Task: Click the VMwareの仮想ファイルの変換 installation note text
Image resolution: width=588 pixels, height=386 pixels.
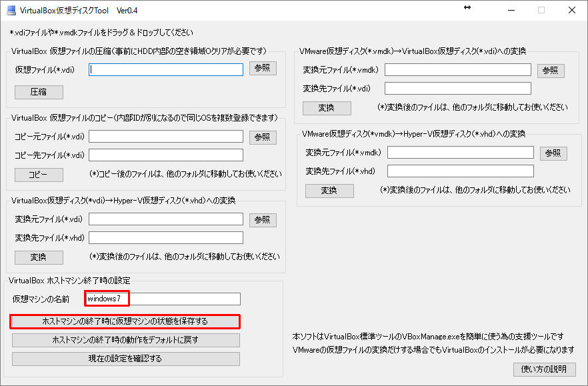Action: tap(433, 349)
